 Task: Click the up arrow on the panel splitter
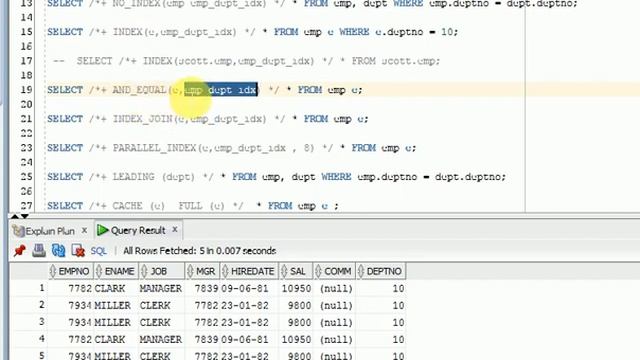[x=15, y=215]
